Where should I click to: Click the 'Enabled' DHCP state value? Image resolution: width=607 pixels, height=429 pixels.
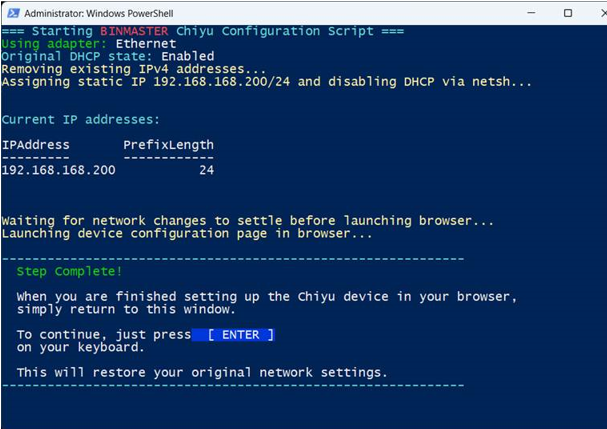click(x=187, y=56)
